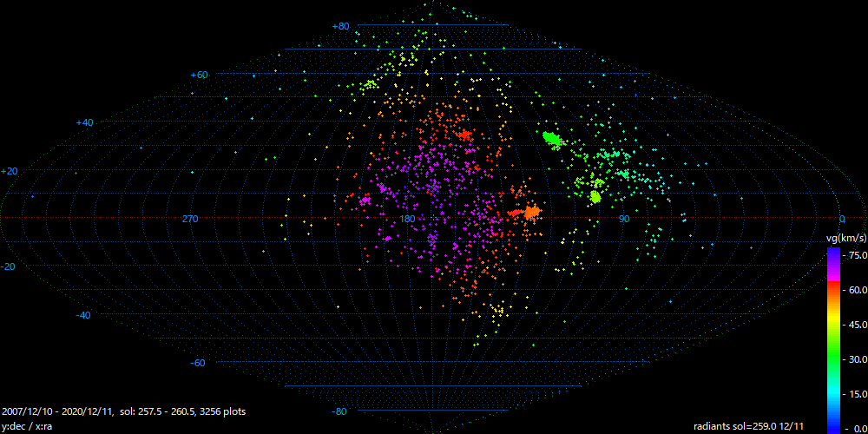Click the vg(km/s) color scale bar
The height and width of the screenshot is (434, 868).
[833, 340]
